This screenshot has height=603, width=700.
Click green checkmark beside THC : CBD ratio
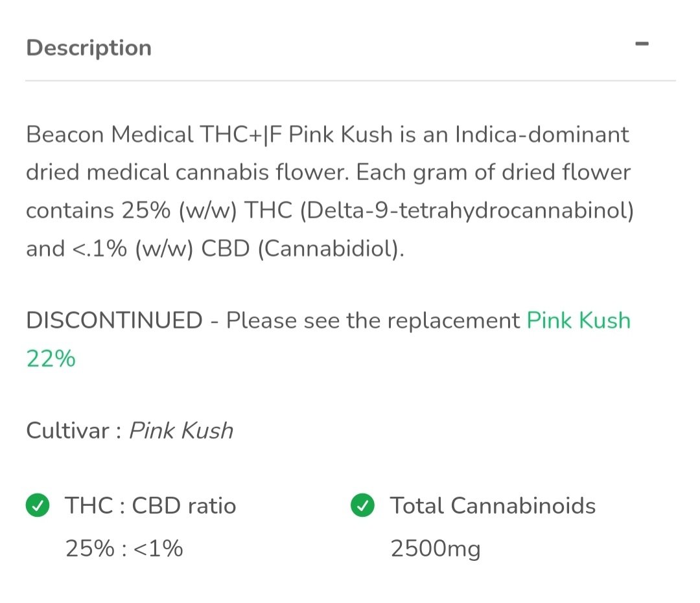coord(38,506)
